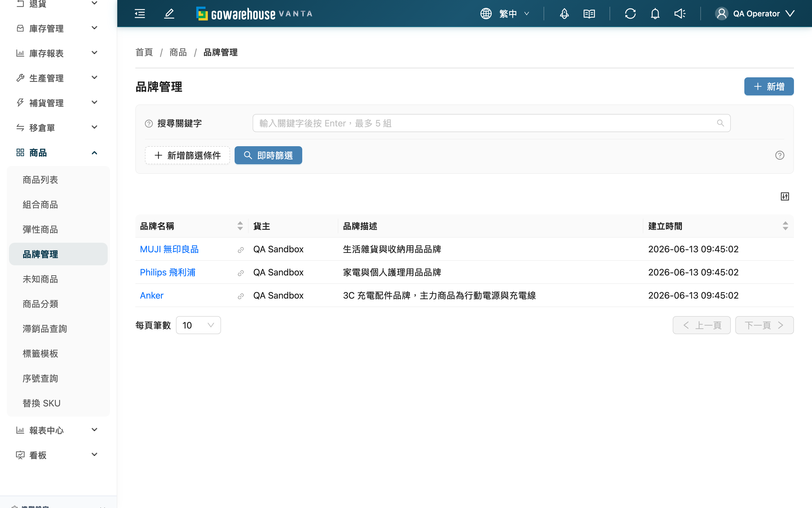Click QA Sandbox owner in Anker row

(278, 295)
